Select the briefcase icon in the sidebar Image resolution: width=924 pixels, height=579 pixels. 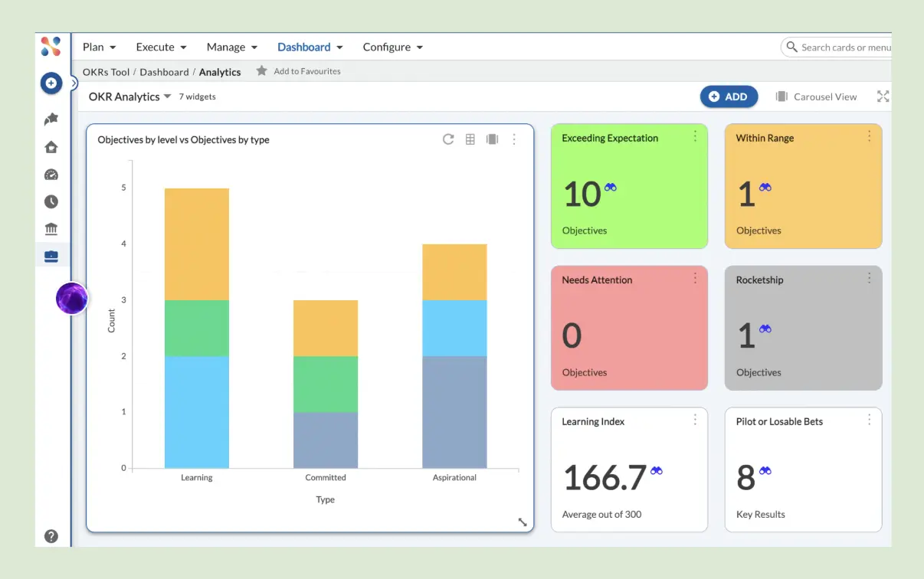pyautogui.click(x=51, y=256)
